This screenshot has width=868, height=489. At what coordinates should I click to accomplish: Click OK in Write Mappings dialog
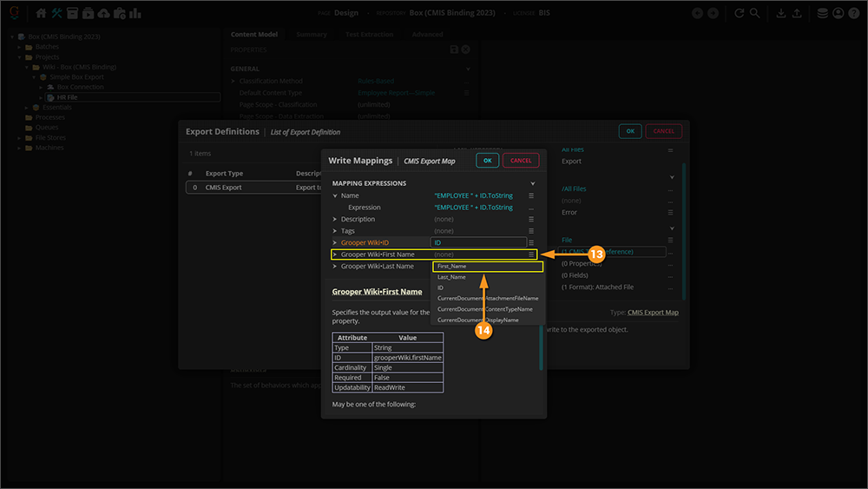click(487, 161)
